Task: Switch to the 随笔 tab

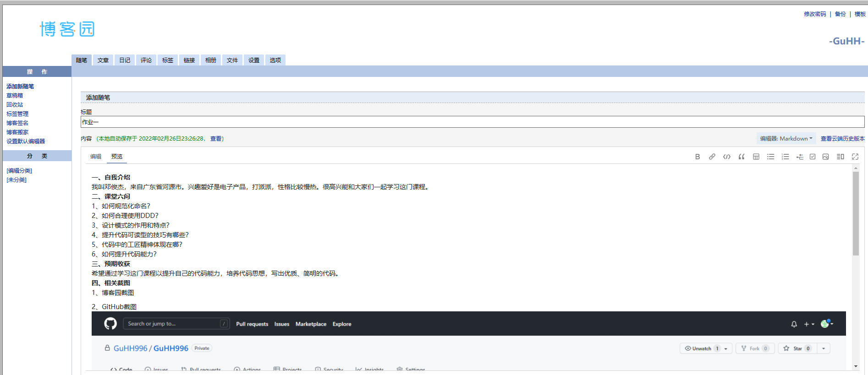Action: [x=82, y=60]
